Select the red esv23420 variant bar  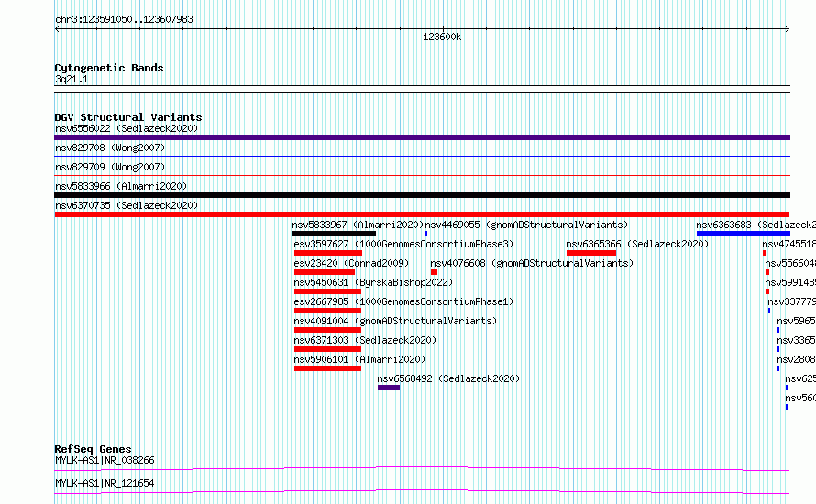point(325,272)
